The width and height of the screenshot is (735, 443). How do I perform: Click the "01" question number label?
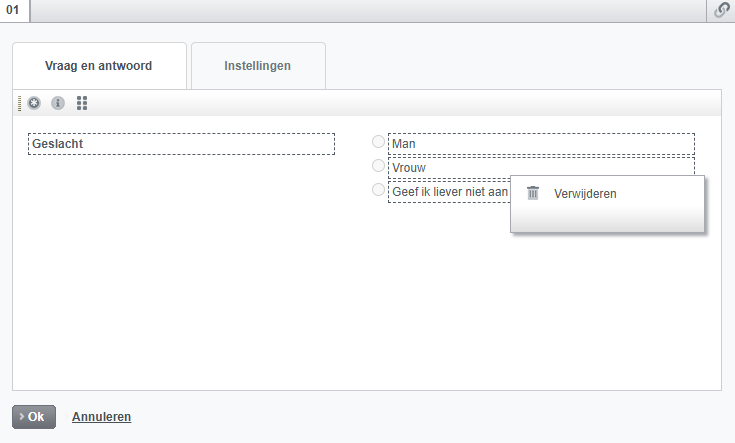[14, 10]
